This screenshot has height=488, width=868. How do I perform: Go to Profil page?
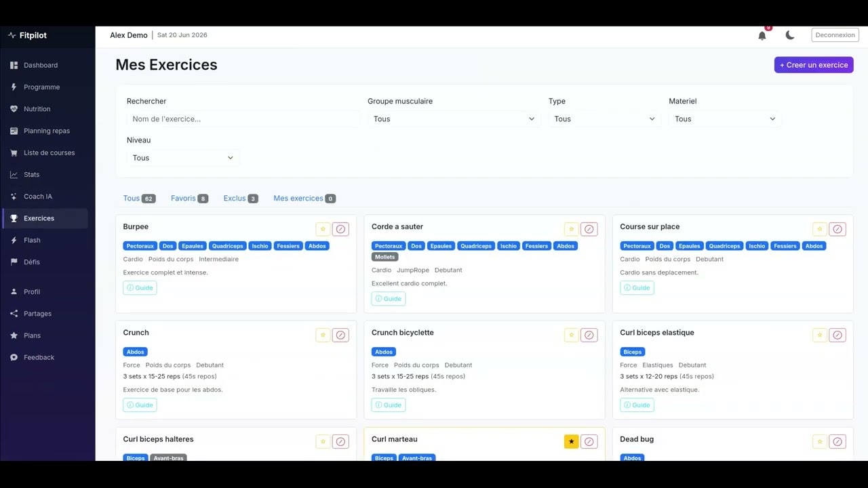click(x=45, y=291)
